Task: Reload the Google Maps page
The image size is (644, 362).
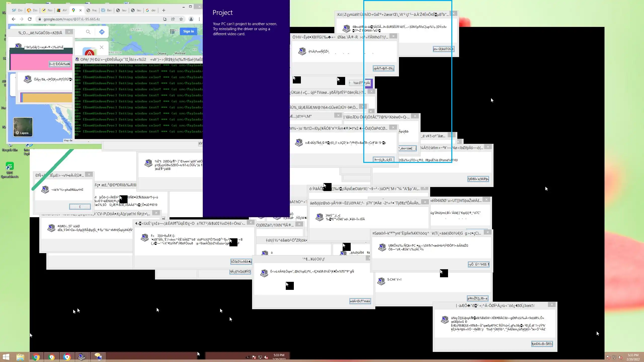Action: pos(30,19)
